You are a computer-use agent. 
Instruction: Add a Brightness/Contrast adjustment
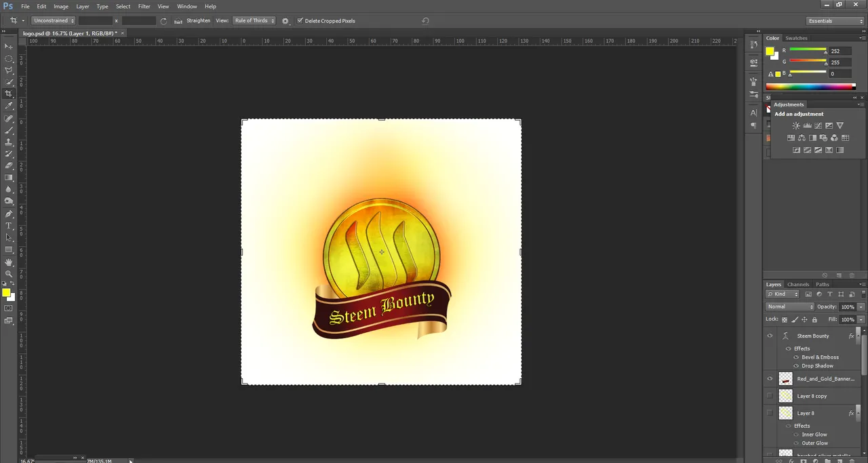tap(796, 126)
